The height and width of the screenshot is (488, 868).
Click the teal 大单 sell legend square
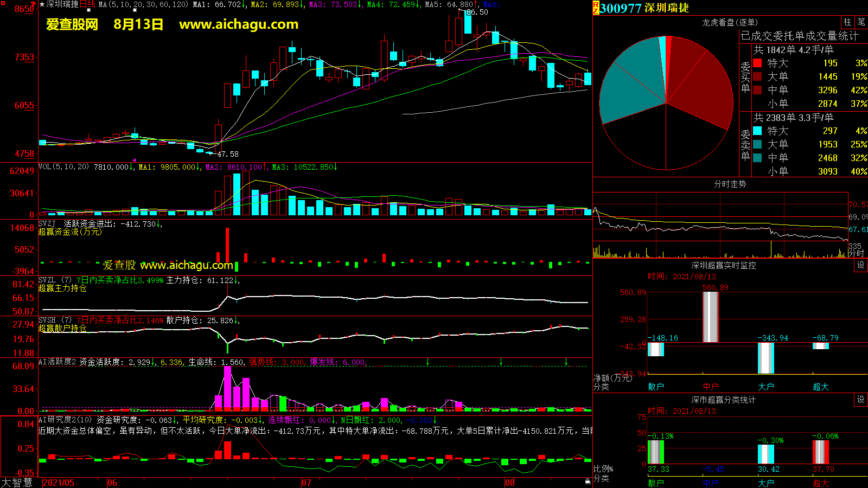coord(757,145)
